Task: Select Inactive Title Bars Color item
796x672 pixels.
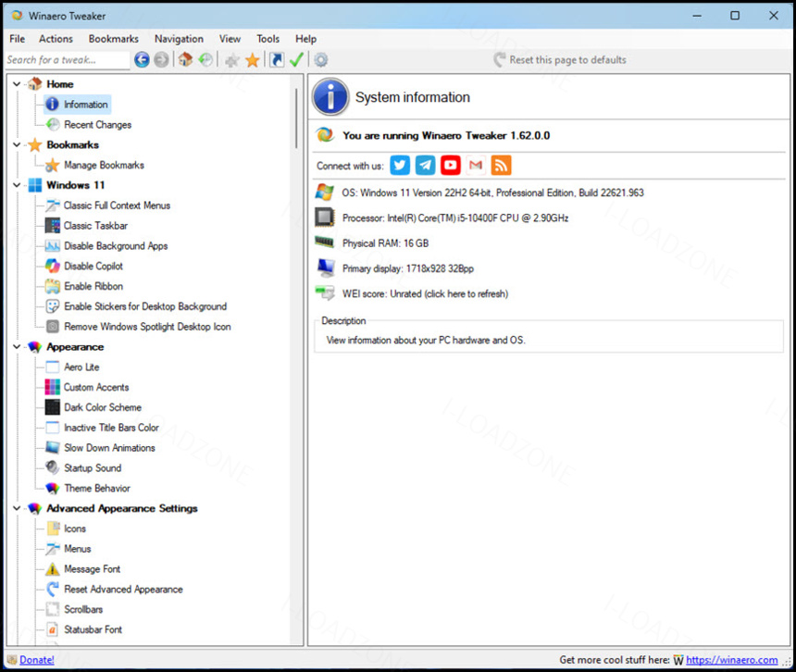Action: [x=111, y=428]
